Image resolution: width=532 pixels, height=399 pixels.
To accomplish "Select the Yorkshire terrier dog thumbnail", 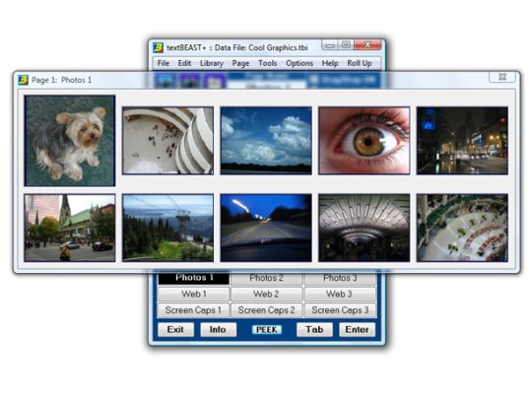I will click(x=70, y=141).
